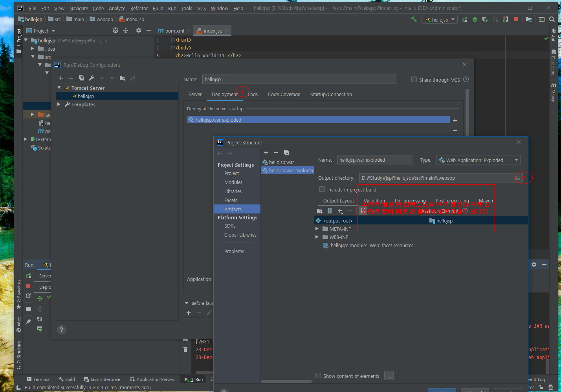Open the Type Web Application: Exploded dropdown
Viewport: 561px width, 392px height.
click(478, 160)
